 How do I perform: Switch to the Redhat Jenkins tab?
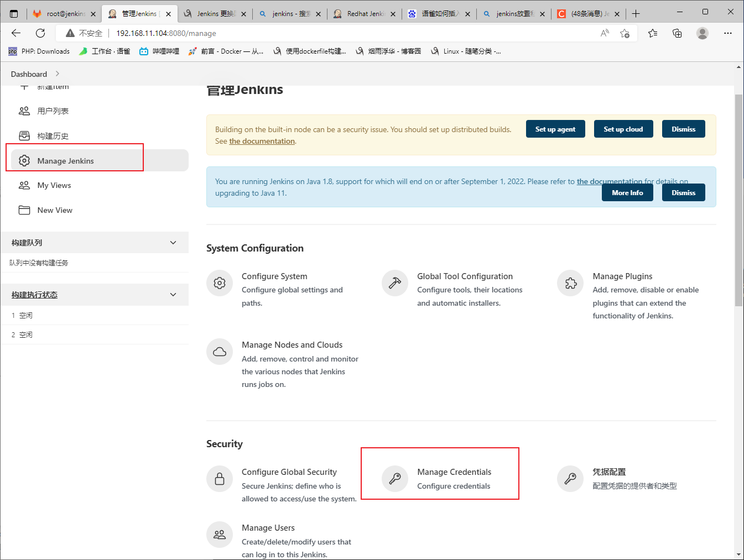365,14
